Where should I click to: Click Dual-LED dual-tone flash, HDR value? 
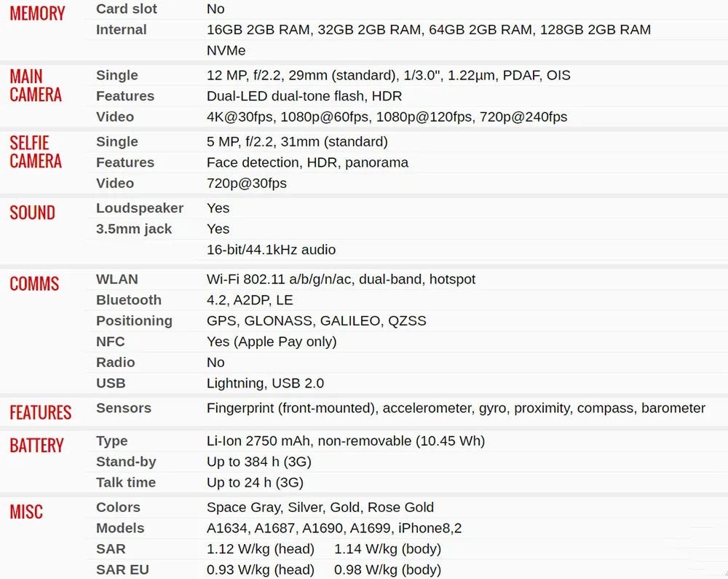tap(304, 96)
